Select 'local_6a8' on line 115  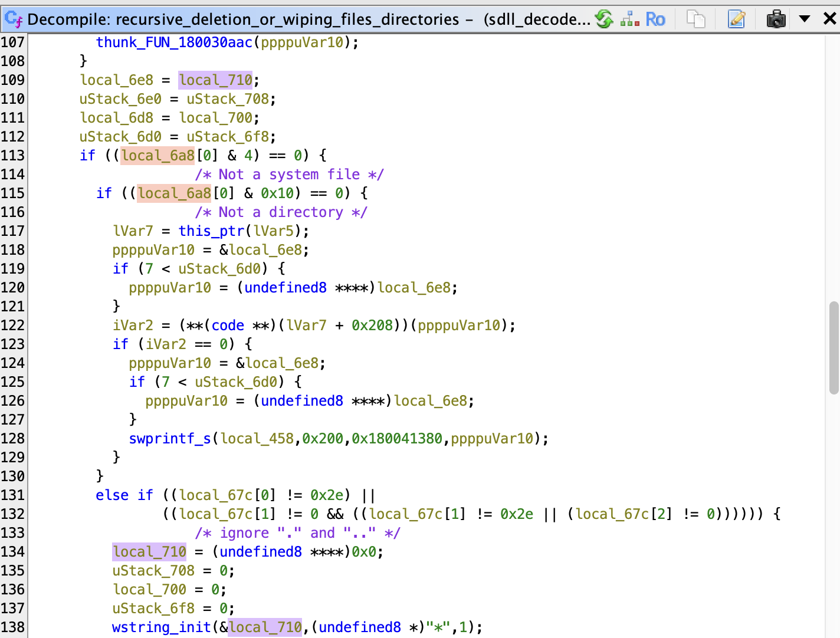174,193
